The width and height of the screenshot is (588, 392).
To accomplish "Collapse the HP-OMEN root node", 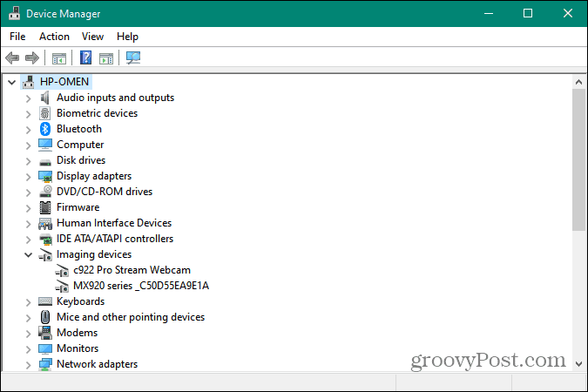I will tap(12, 82).
